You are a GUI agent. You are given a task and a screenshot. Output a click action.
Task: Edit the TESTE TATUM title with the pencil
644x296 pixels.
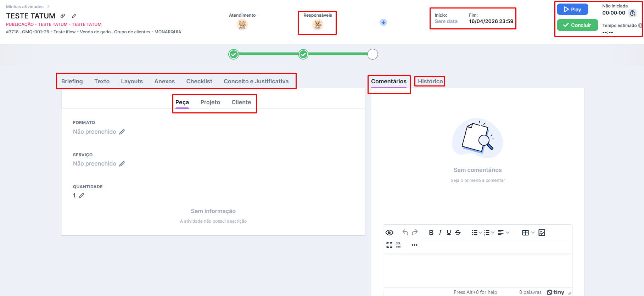(74, 16)
